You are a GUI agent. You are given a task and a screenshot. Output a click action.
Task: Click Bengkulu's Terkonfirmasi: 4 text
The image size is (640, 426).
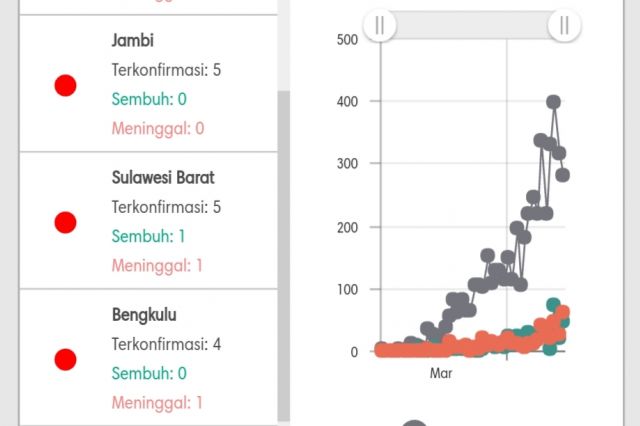[x=166, y=344]
